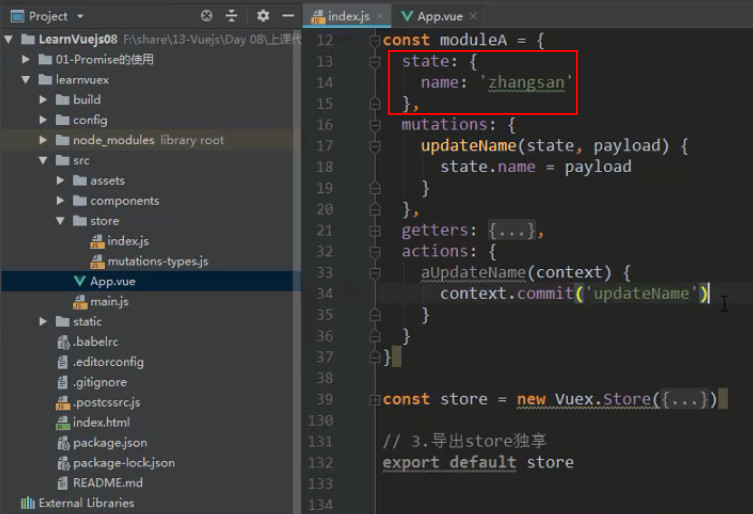Screen dimensions: 753x514
Task: Fold the moduleA block at line 12
Action: 375,40
